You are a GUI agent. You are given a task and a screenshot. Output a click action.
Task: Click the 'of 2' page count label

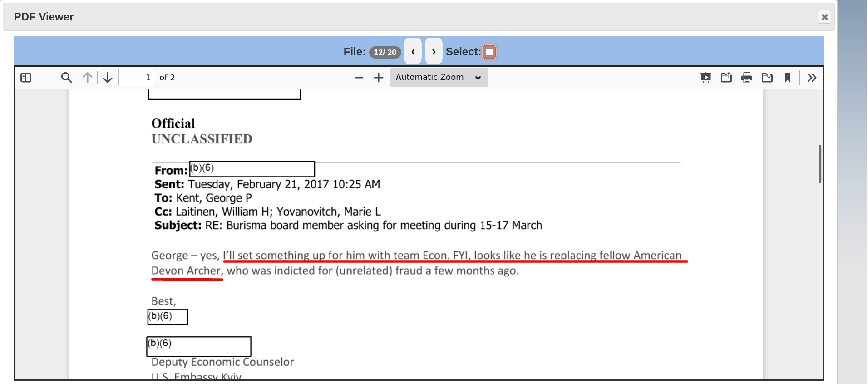[x=167, y=78]
